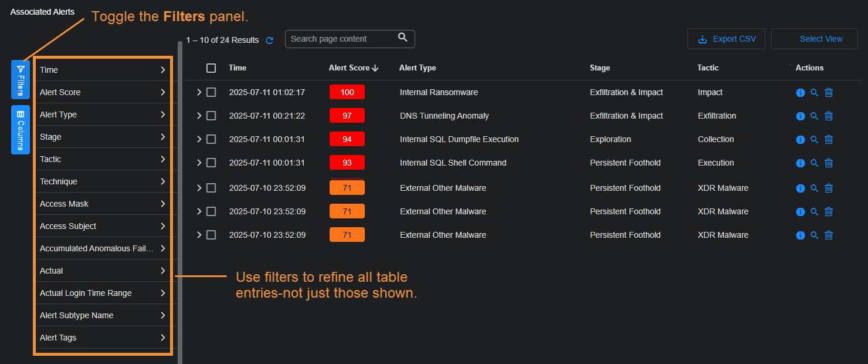Click the search magnifier icon in search box
This screenshot has height=364, width=868.
click(402, 38)
